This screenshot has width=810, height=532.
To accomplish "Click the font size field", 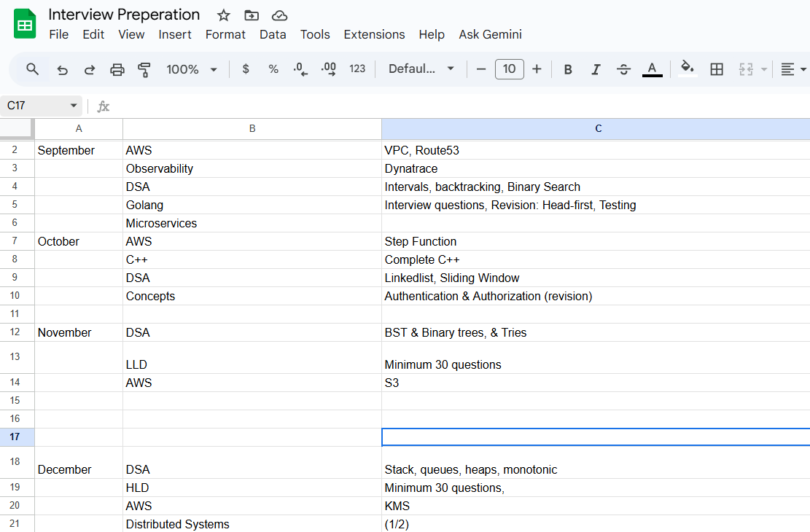I will (510, 69).
